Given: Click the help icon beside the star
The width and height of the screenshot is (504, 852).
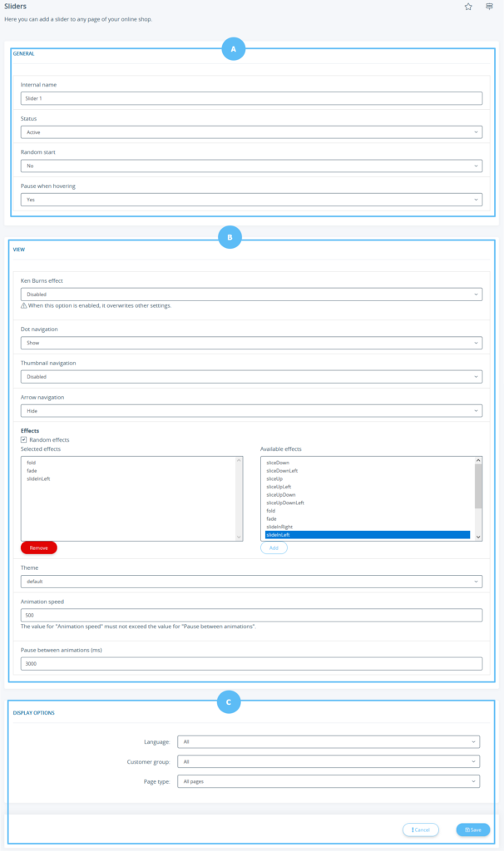Looking at the screenshot, I should point(490,7).
